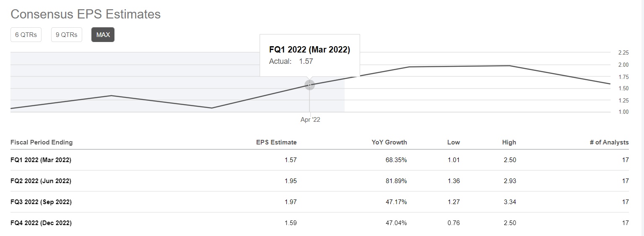
Task: Click the Apr '22 axis label
Action: pyautogui.click(x=310, y=120)
